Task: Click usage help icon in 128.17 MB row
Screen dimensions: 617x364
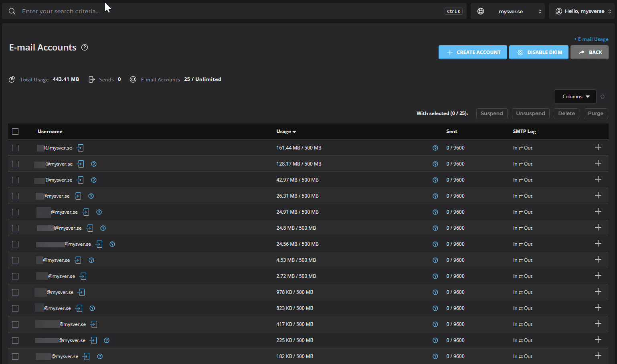Action: [435, 164]
